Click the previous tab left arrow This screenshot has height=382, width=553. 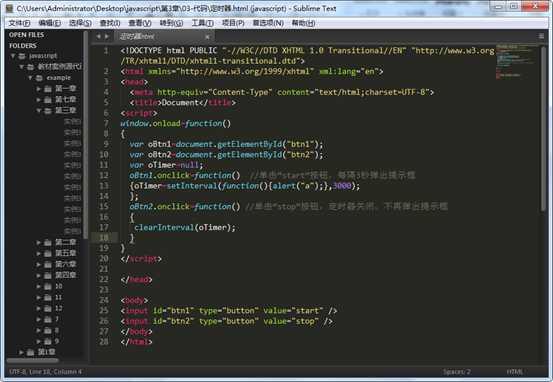98,36
